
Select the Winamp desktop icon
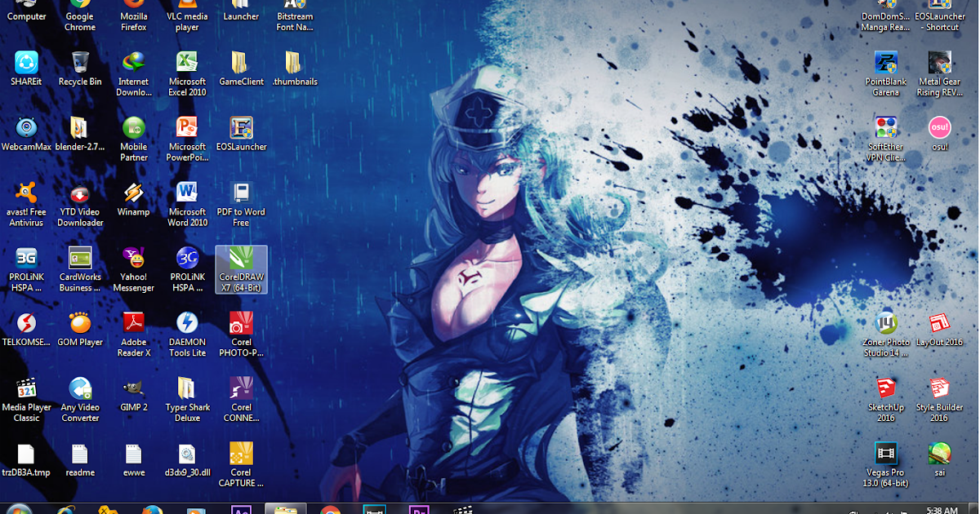point(133,199)
